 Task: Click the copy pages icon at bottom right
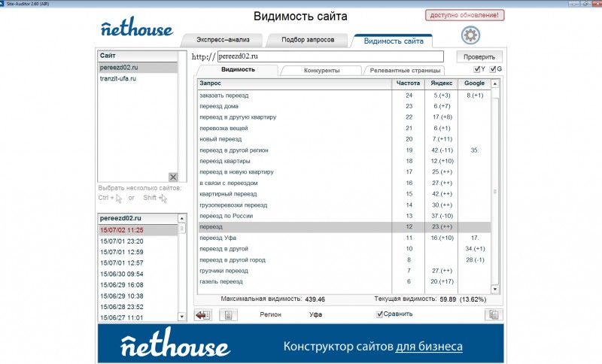point(494,315)
